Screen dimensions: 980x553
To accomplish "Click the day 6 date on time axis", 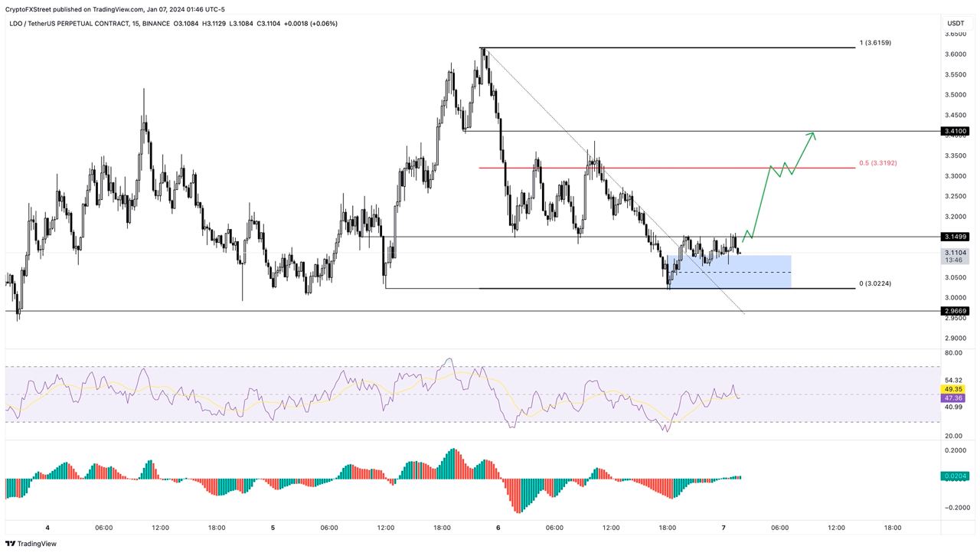I will [498, 528].
